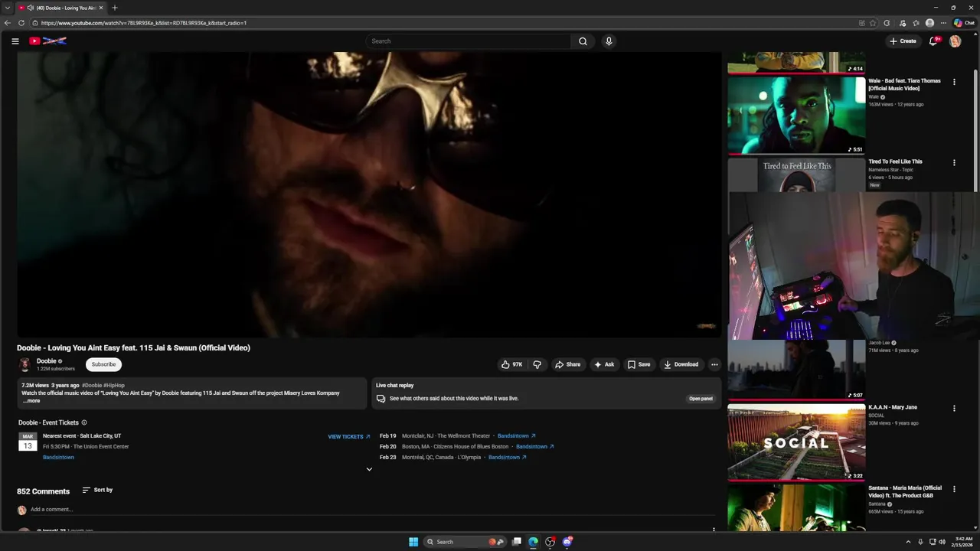Open options for Wale - Bad video
The width and height of the screenshot is (980, 551).
point(954,82)
